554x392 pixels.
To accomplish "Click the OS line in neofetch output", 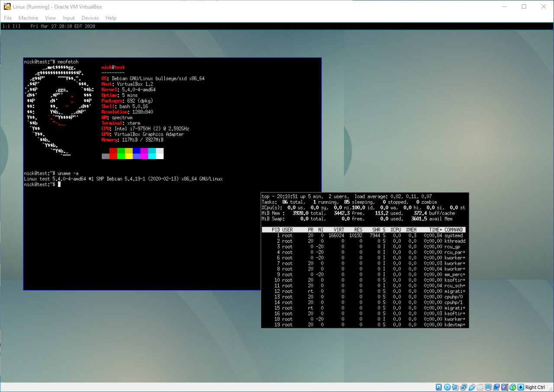I will click(x=153, y=78).
